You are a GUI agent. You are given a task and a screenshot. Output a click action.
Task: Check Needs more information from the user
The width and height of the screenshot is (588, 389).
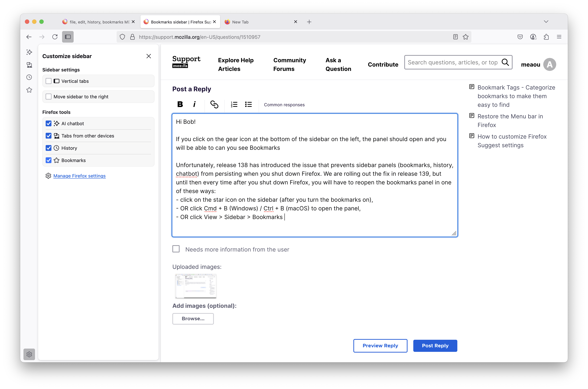coord(176,249)
